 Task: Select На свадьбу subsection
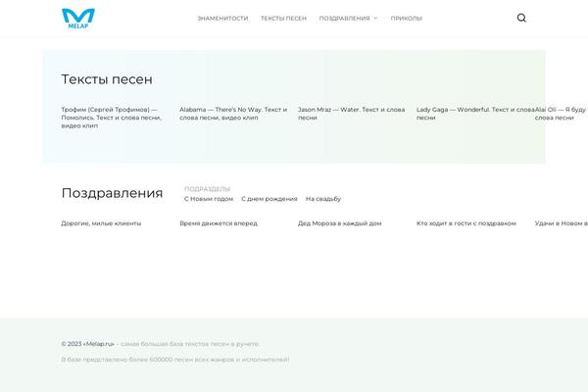pyautogui.click(x=323, y=199)
